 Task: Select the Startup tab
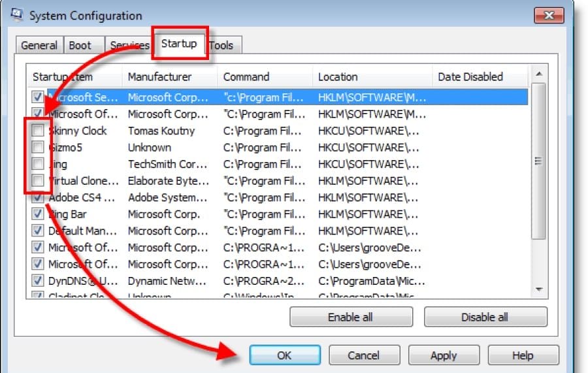tap(179, 44)
